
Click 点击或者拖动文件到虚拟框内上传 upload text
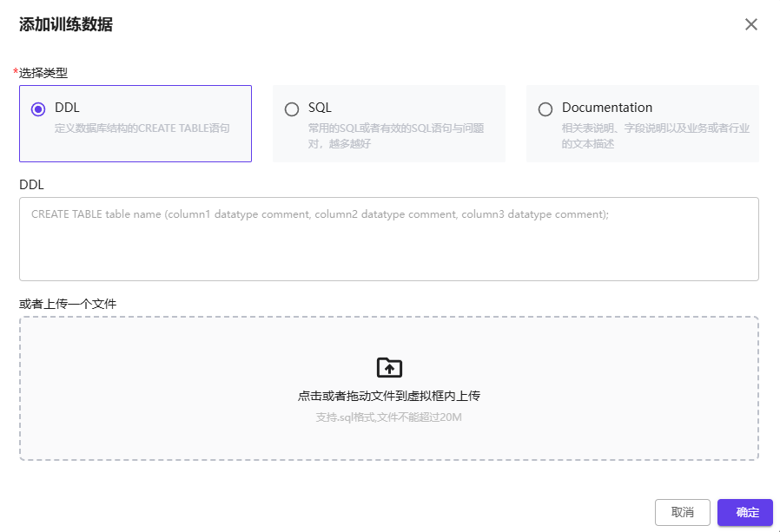click(389, 396)
